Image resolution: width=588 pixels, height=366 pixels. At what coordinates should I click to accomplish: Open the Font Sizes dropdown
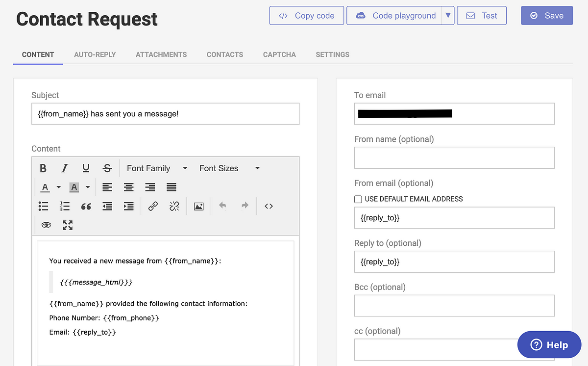pyautogui.click(x=229, y=168)
